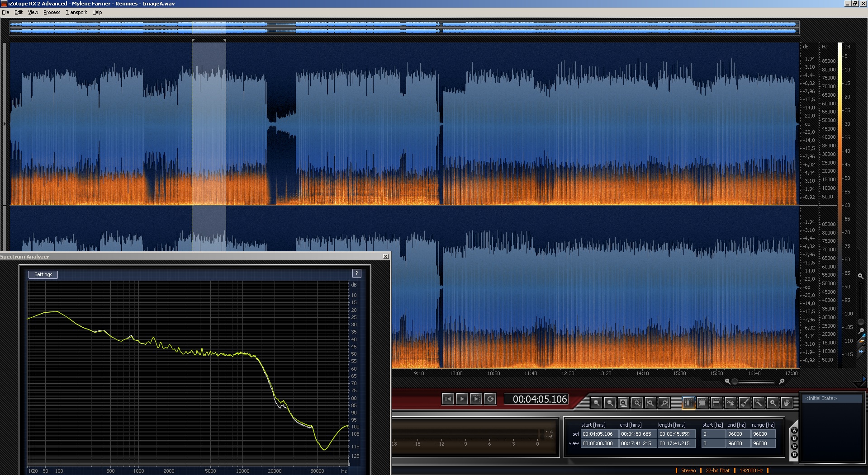868x475 pixels.
Task: Select compare snapshot C
Action: pyautogui.click(x=794, y=447)
